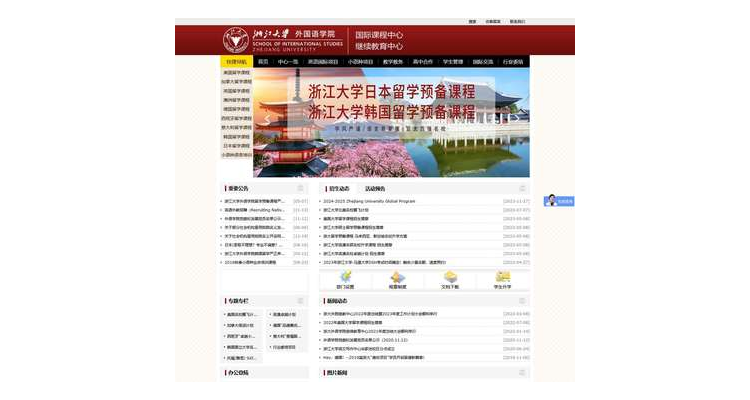
Task: Click 国际课程中心 header title
Action: click(x=379, y=35)
